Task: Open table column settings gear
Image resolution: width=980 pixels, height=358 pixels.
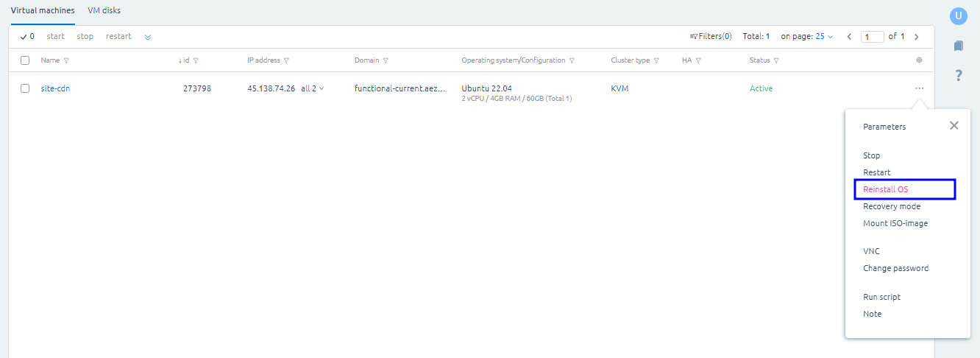Action: (919, 60)
